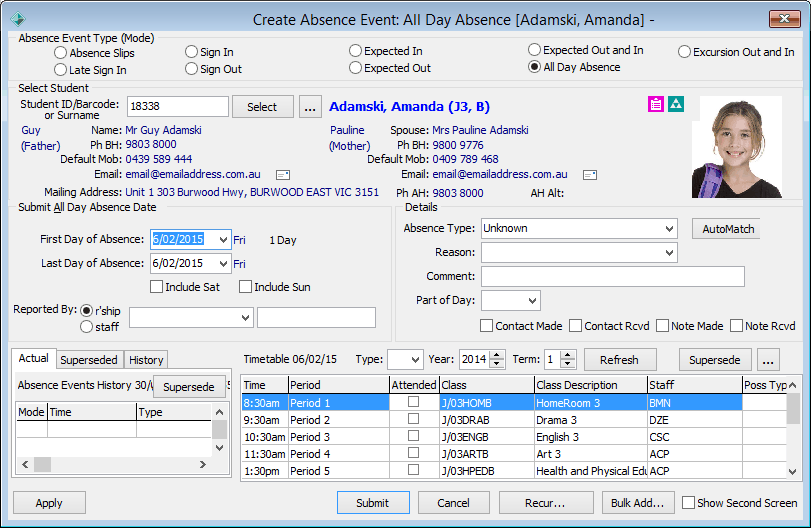Click the application logo in title bar

click(x=18, y=19)
